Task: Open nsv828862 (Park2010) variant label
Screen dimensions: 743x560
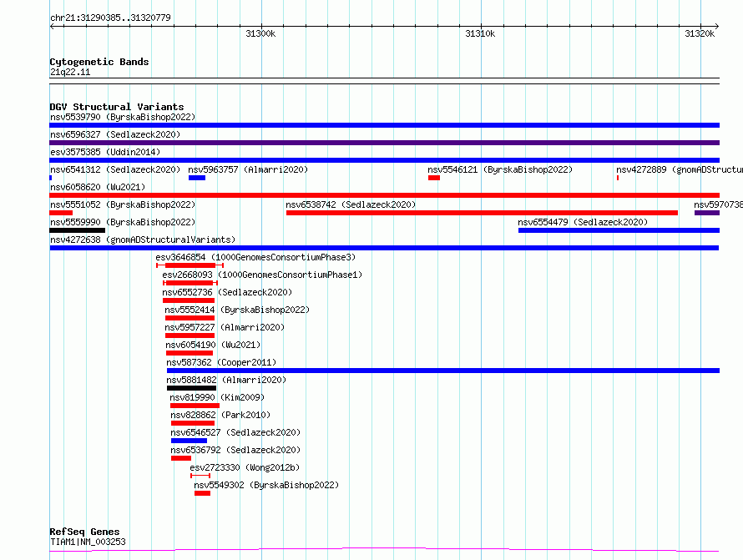Action: 220,415
